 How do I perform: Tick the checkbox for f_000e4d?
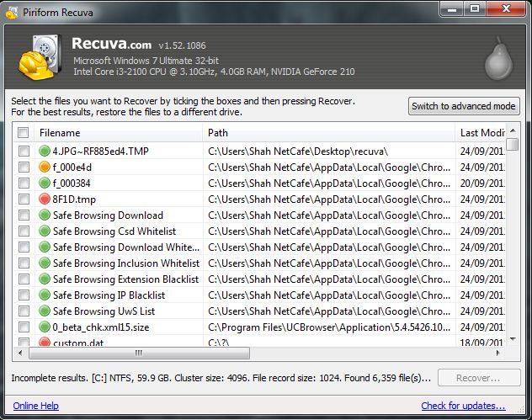coord(24,167)
